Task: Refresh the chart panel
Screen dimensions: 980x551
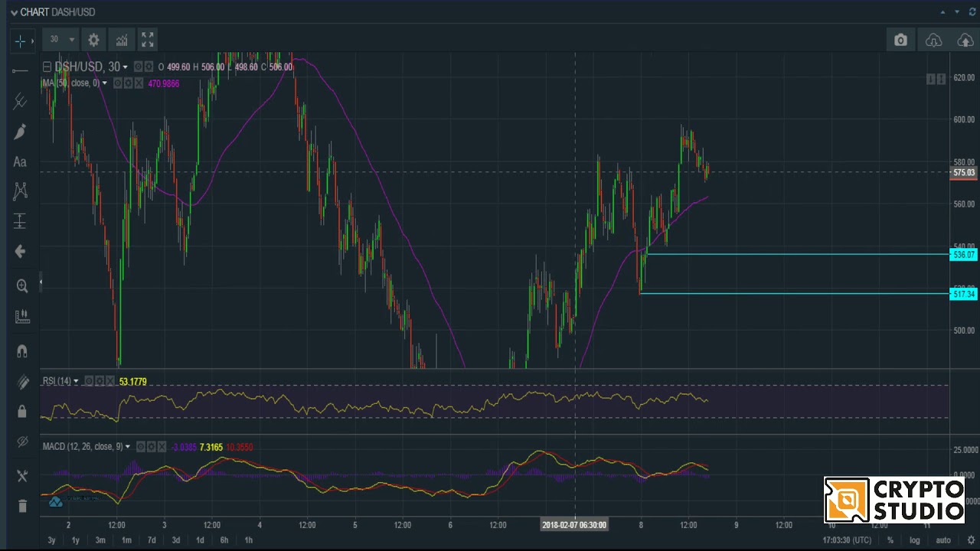Action: (972, 11)
